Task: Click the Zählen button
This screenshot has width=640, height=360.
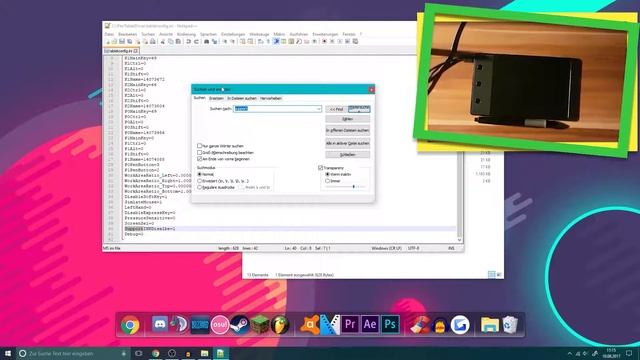Action: point(348,119)
